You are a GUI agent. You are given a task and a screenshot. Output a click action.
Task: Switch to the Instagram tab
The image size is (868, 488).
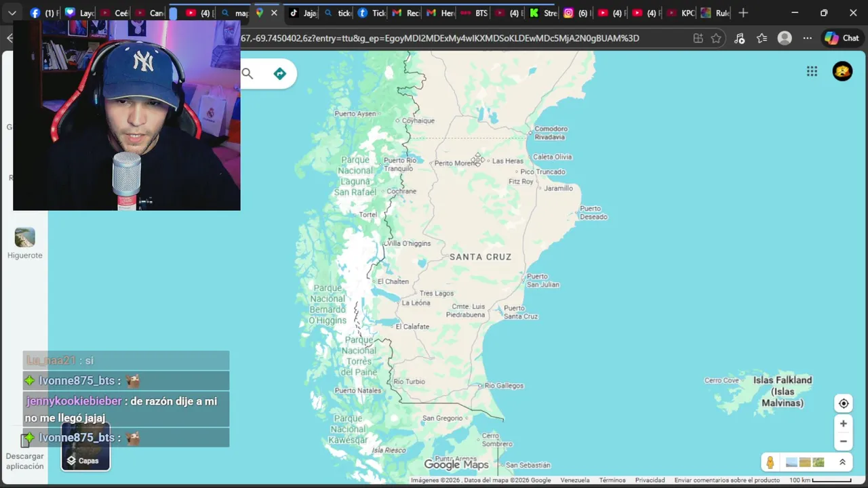(578, 13)
